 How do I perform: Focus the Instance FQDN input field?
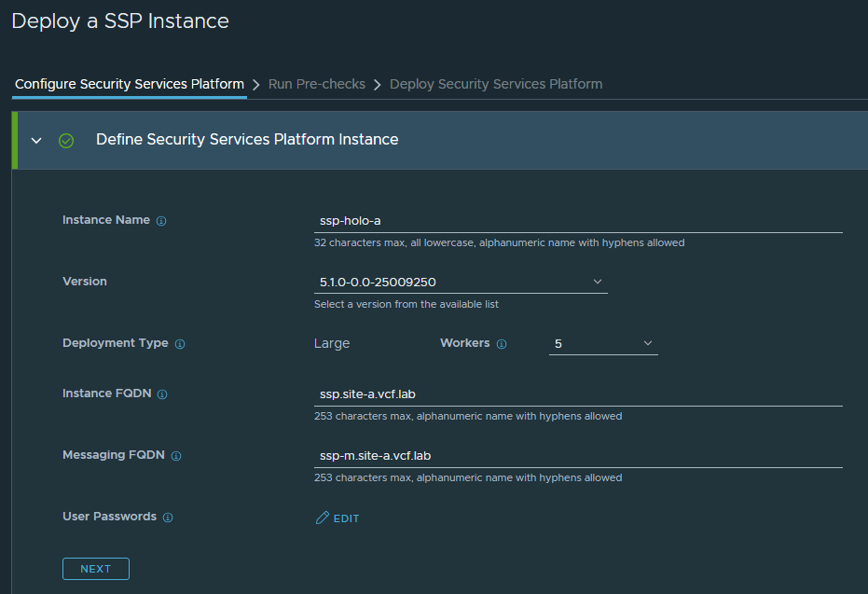[x=578, y=394]
